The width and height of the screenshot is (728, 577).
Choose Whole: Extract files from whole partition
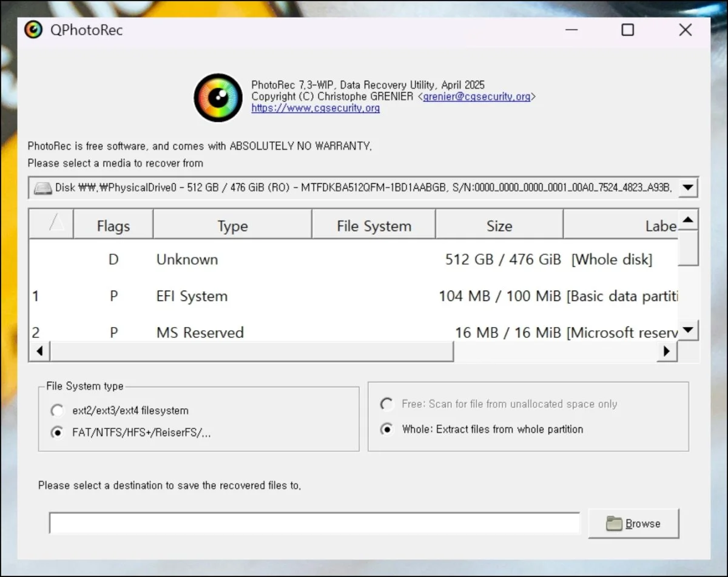click(x=386, y=429)
